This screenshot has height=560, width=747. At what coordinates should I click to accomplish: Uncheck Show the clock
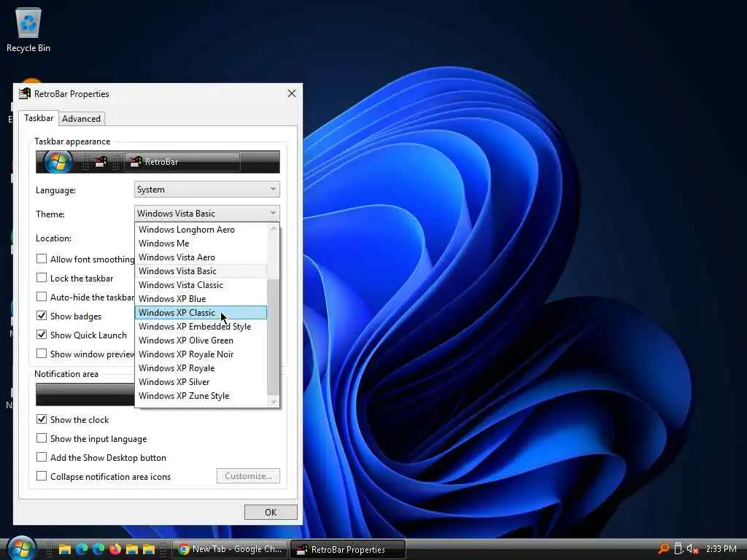pos(42,419)
